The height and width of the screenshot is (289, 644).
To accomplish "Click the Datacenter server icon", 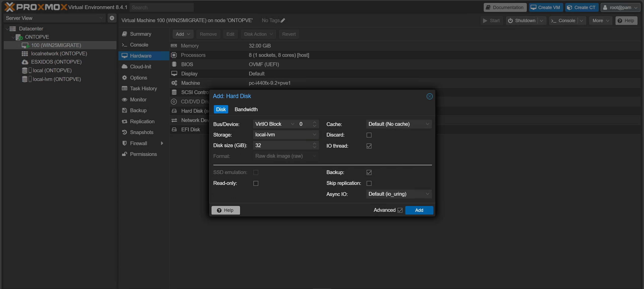I will coord(13,29).
